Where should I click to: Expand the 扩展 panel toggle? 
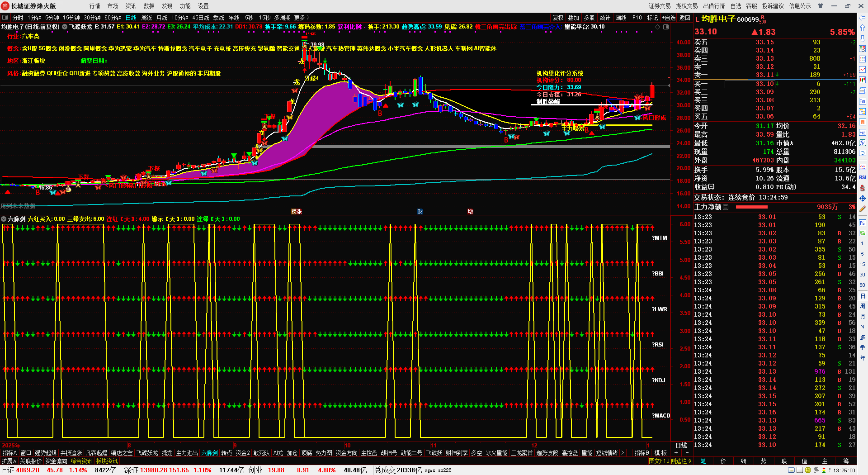point(9,461)
